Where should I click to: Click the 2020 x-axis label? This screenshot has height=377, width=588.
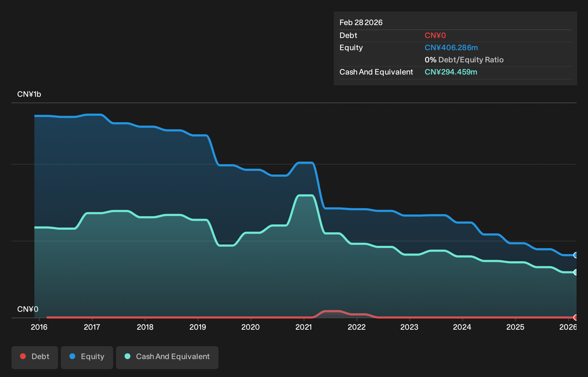[251, 327]
